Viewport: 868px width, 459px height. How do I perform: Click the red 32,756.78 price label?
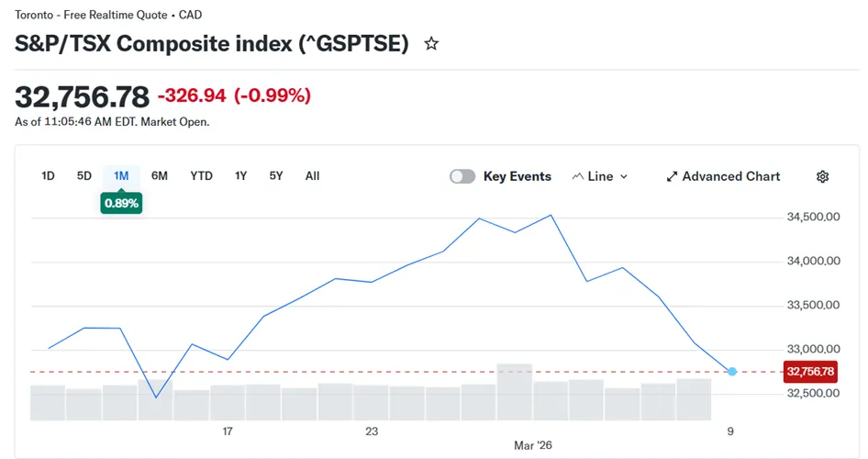(x=810, y=372)
